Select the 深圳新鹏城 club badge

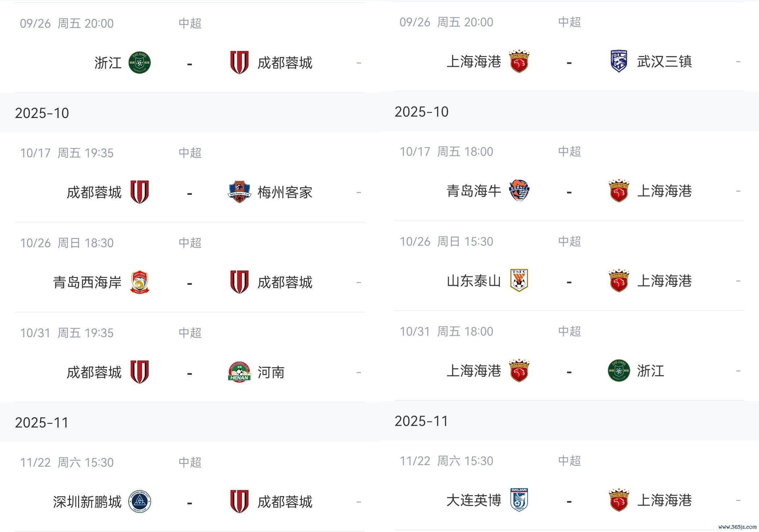click(x=139, y=501)
